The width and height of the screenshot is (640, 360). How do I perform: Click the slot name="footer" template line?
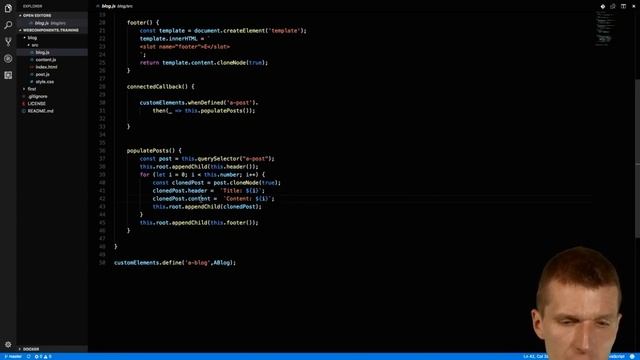click(x=184, y=47)
